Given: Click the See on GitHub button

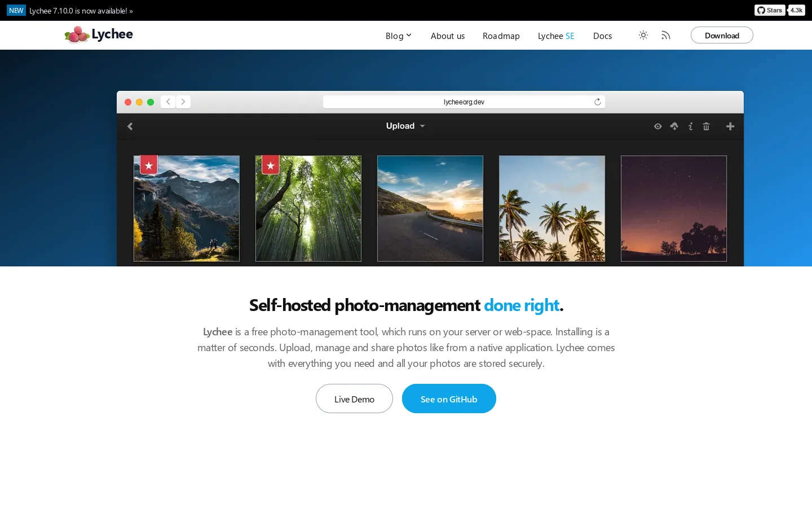Looking at the screenshot, I should (449, 398).
